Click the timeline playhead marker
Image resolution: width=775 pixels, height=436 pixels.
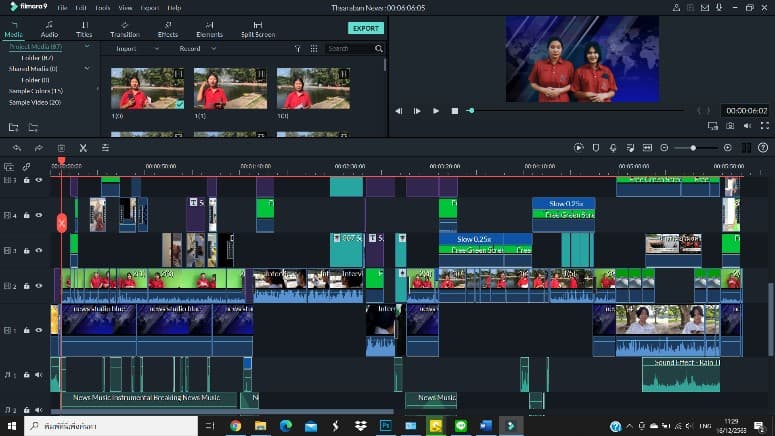[62, 161]
